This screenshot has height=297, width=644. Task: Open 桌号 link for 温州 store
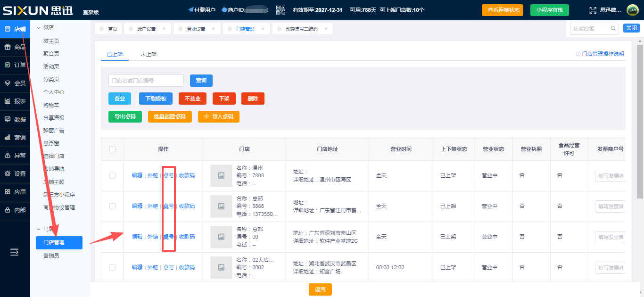tap(168, 175)
